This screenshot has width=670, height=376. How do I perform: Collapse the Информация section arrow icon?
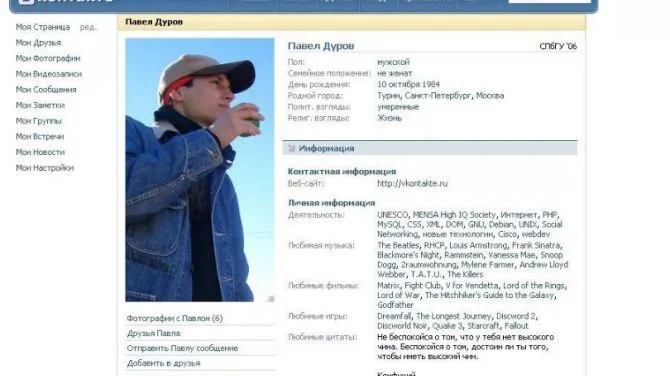coord(292,148)
